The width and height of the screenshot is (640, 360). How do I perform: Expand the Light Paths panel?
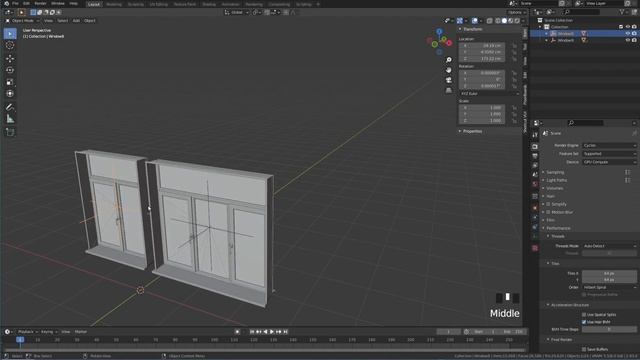556,180
